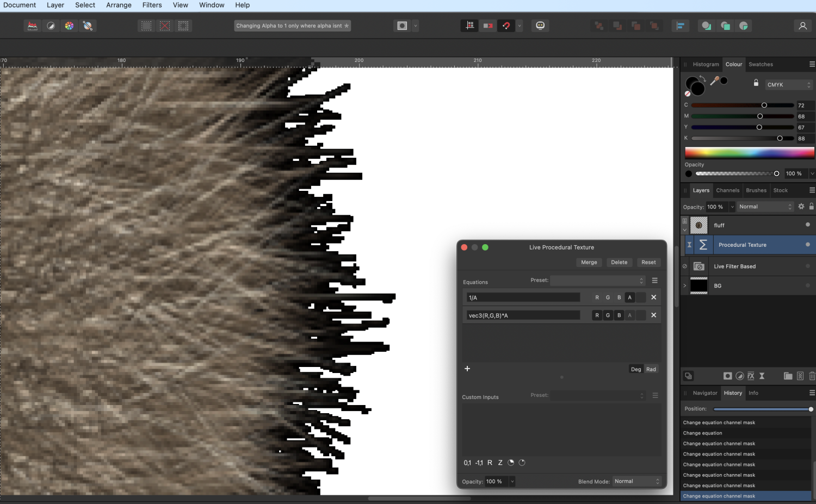816x504 pixels.
Task: Open the Blend Mode dropdown in the texture dialog
Action: click(x=635, y=481)
